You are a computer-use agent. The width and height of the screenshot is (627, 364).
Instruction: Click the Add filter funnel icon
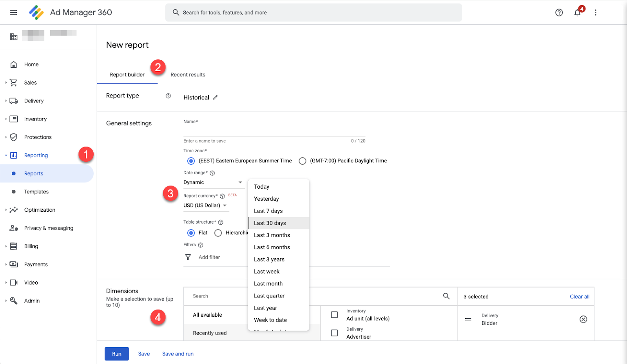pyautogui.click(x=188, y=257)
